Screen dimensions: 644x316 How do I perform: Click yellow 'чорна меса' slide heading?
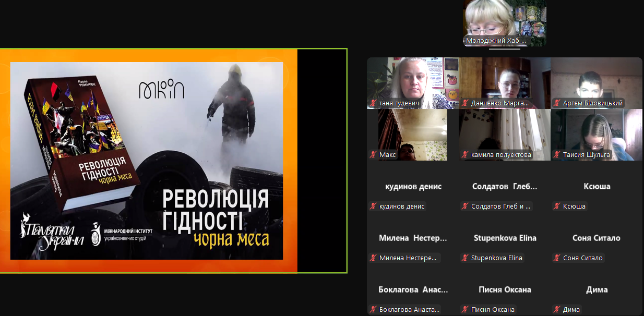[x=231, y=239]
